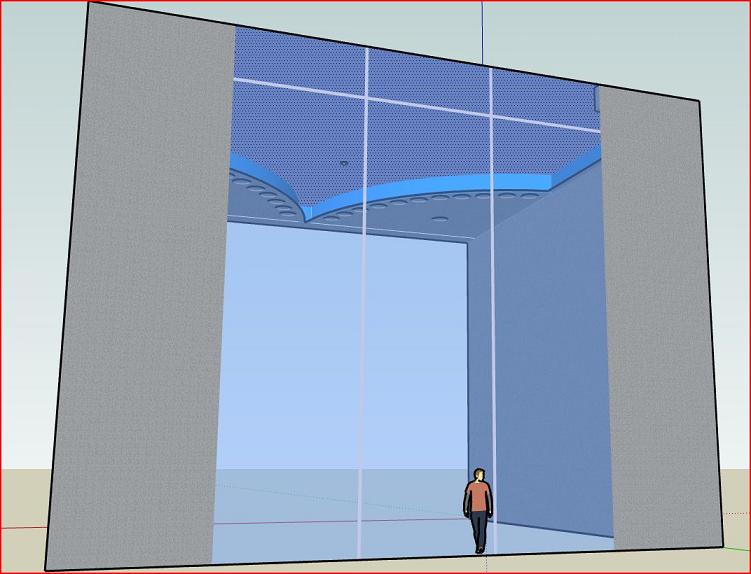Click the head of the human figure
751x574 pixels.
click(480, 474)
